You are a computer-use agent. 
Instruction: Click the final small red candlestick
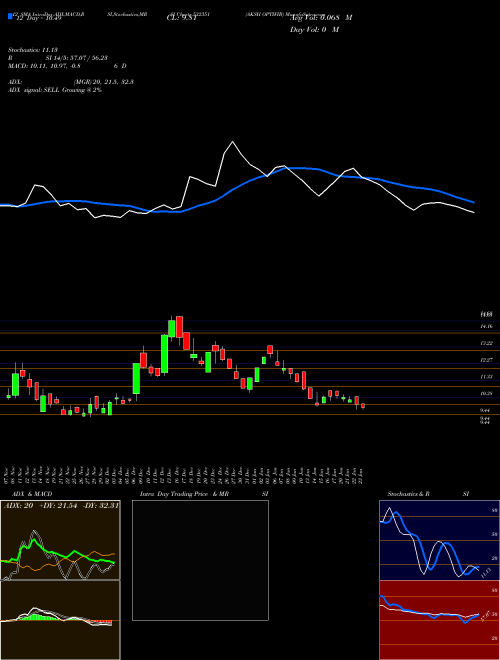[x=363, y=405]
